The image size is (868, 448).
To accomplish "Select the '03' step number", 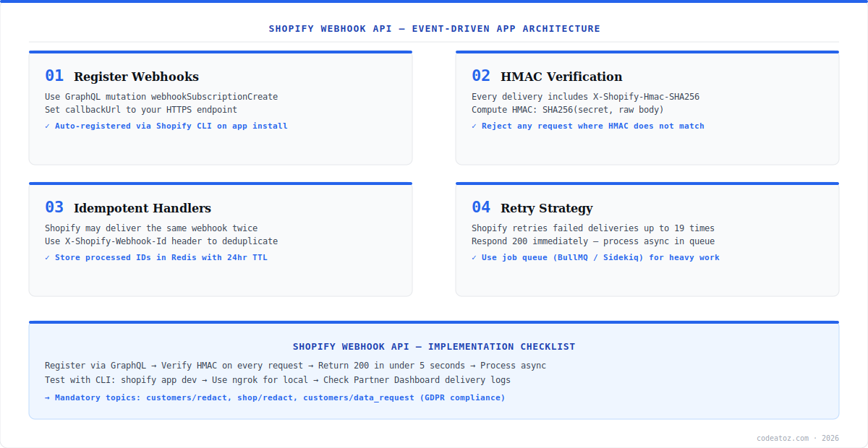I will (54, 207).
